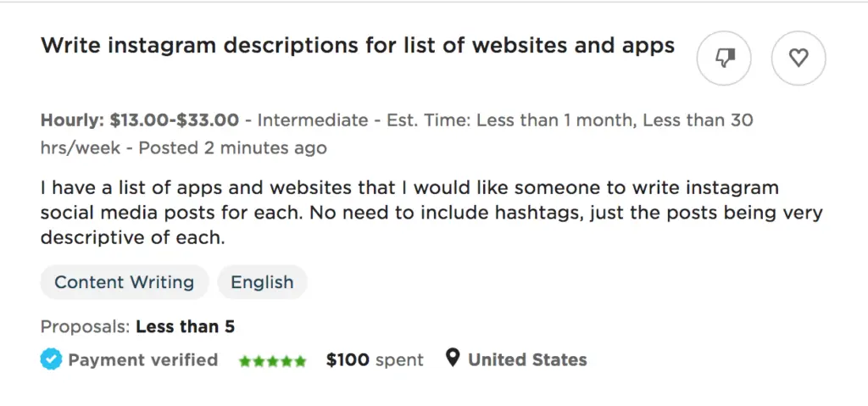
Task: Select the English skill tag
Action: click(262, 282)
